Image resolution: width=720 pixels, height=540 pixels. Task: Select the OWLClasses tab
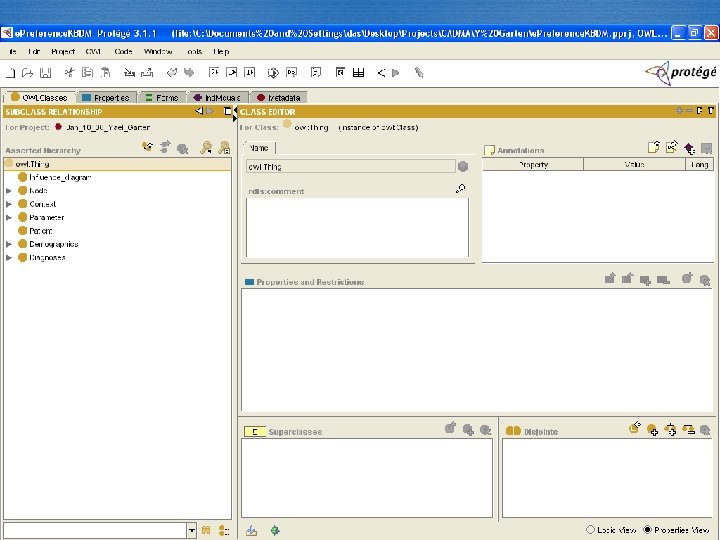[39, 97]
